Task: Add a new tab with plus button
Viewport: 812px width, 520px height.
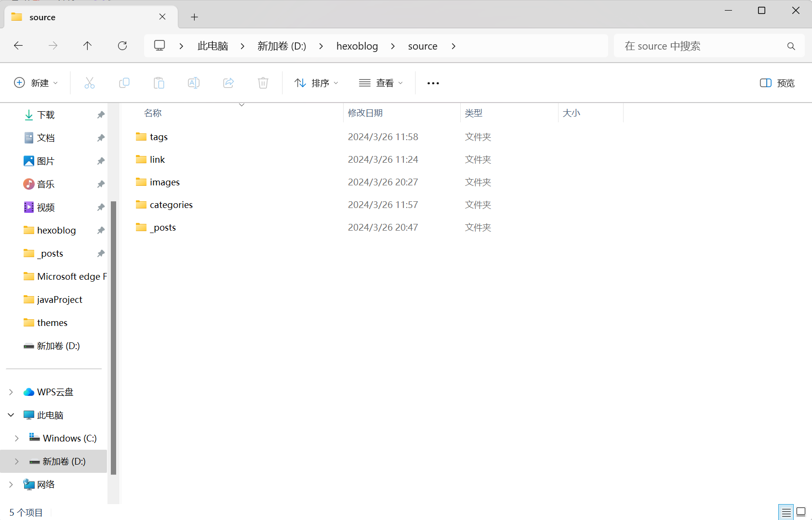Action: coord(194,17)
